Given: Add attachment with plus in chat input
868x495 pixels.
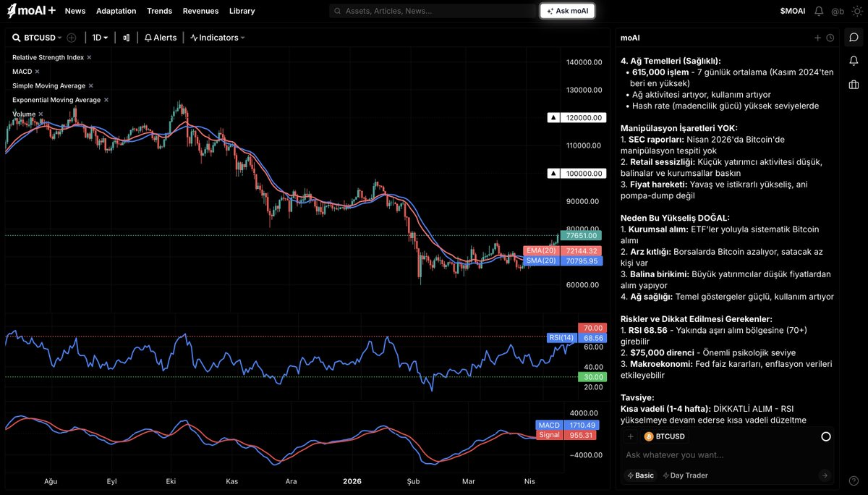Looking at the screenshot, I should point(631,436).
